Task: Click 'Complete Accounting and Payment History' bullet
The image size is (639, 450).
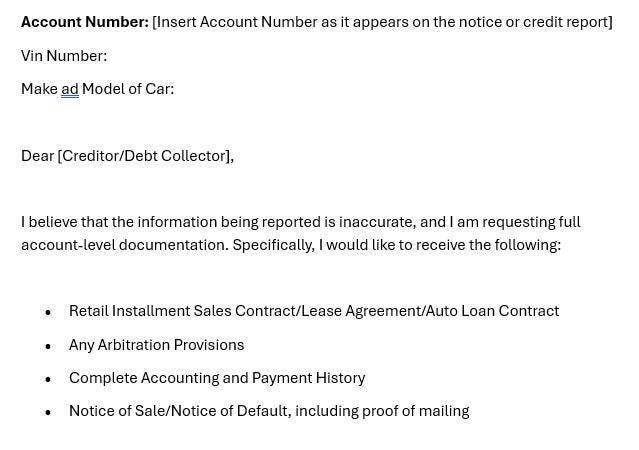Action: [x=217, y=378]
